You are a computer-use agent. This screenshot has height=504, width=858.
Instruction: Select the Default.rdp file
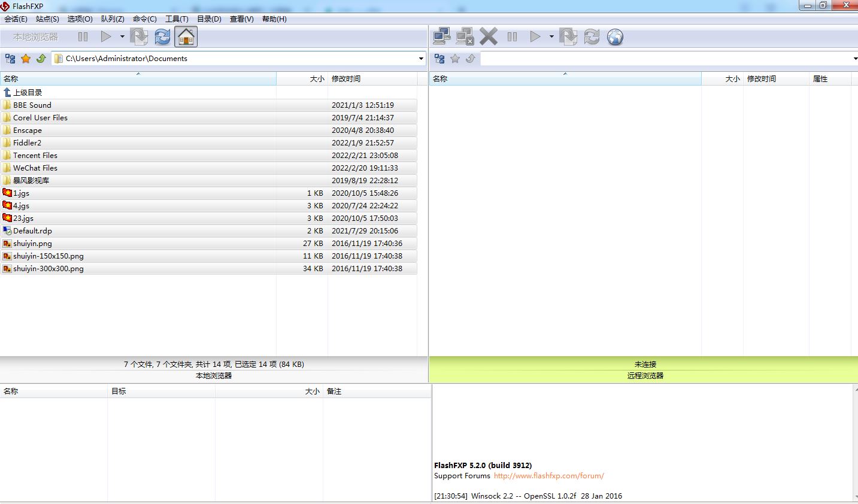coord(208,231)
